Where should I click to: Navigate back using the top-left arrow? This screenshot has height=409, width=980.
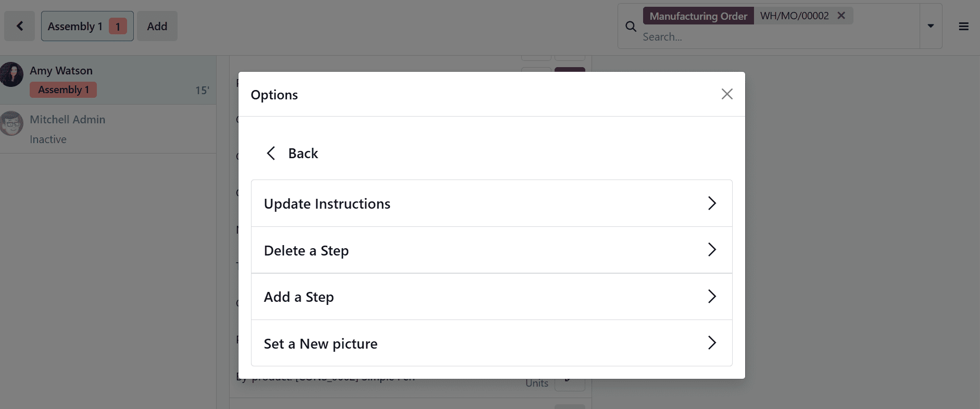19,25
